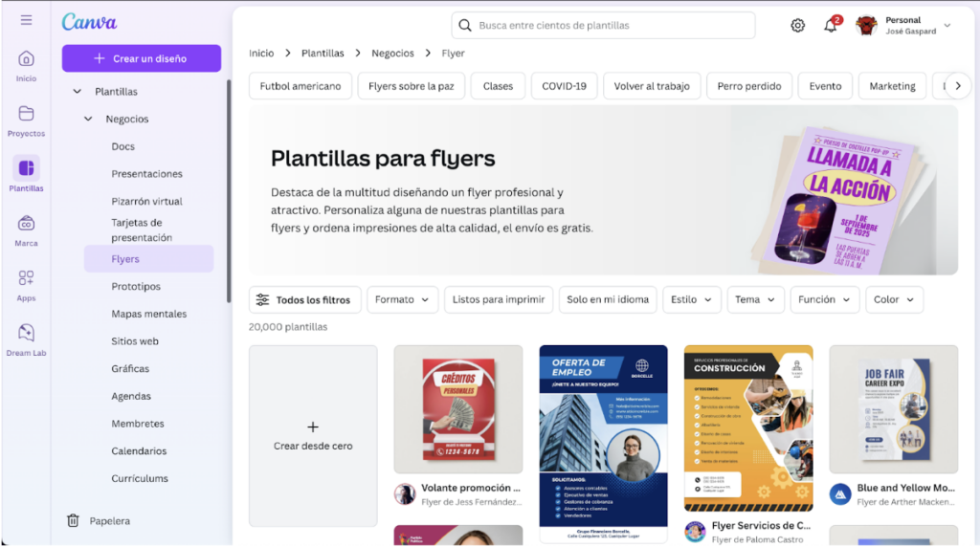
Task: Click Paloma Castro author avatar
Action: point(695,532)
